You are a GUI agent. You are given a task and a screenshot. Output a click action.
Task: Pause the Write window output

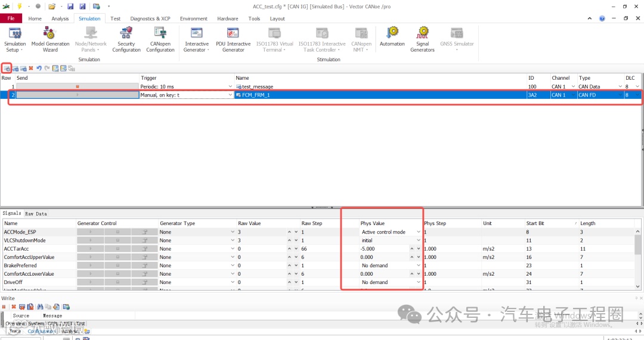pyautogui.click(x=4, y=307)
